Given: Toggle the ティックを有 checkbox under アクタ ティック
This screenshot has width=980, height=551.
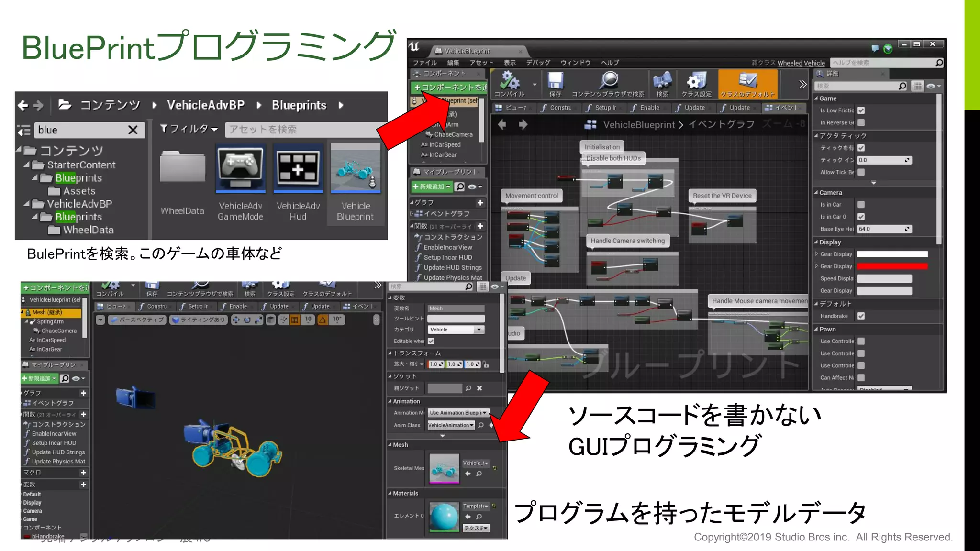Looking at the screenshot, I should click(x=861, y=148).
